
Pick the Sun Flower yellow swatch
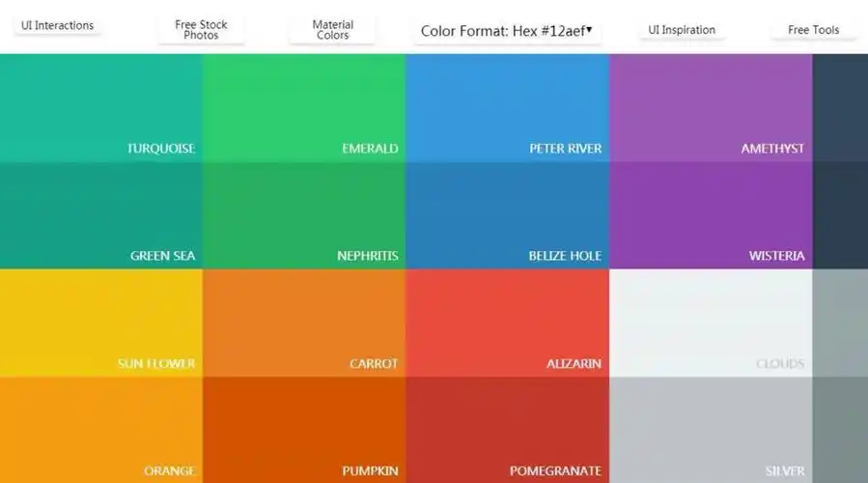tap(101, 323)
